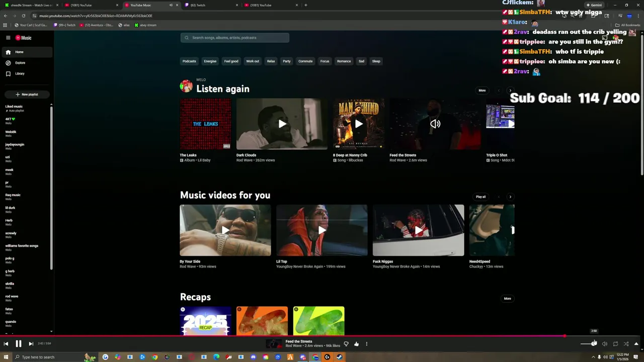
Task: Select the Feel good mood chip
Action: pyautogui.click(x=231, y=61)
